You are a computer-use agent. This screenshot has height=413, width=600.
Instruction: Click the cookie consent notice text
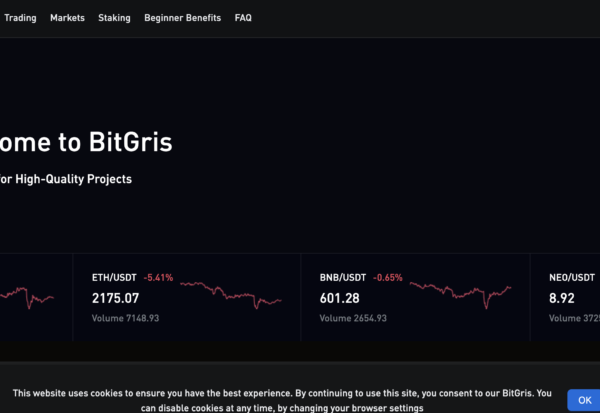[282, 400]
